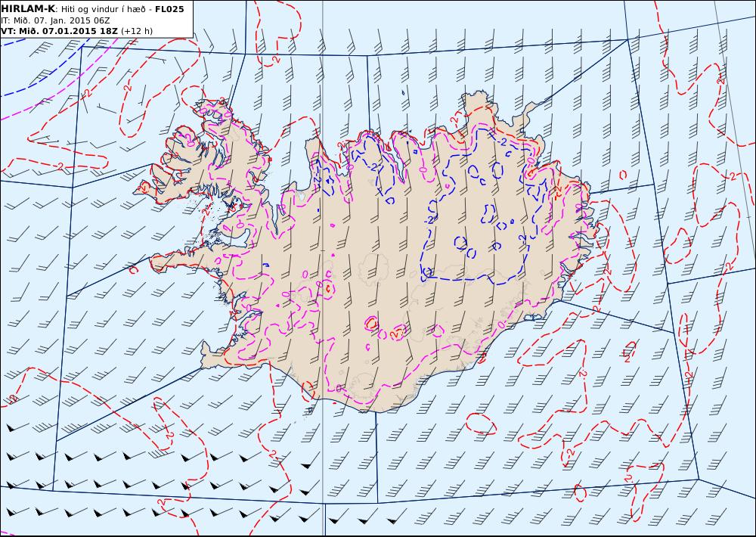
Task: Click the 'VT: Mið. 07.01.2015 18Z' valid time
Action: click(59, 31)
